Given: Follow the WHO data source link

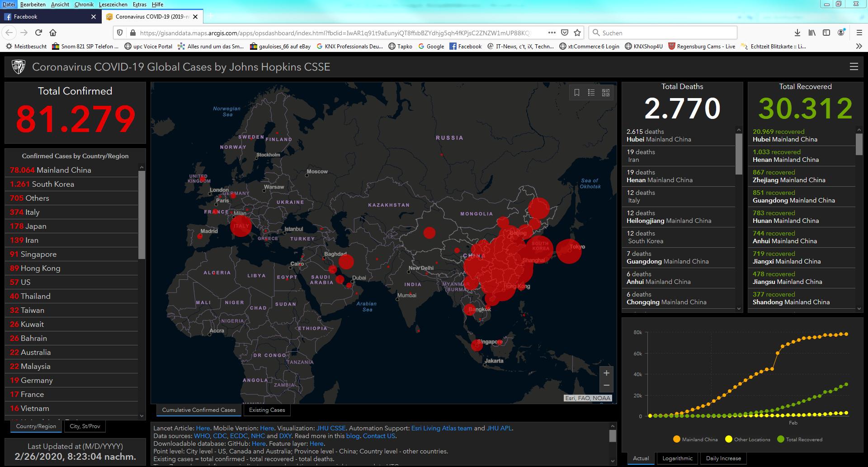Looking at the screenshot, I should point(201,436).
